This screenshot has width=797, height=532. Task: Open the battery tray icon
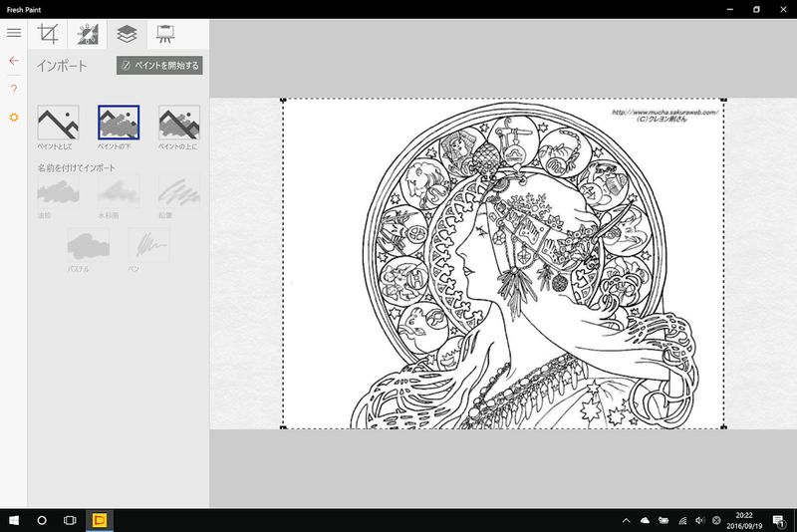pos(664,520)
